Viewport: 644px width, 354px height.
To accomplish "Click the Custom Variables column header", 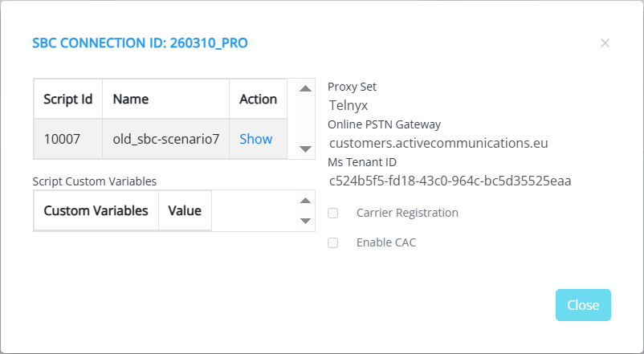I will 96,210.
